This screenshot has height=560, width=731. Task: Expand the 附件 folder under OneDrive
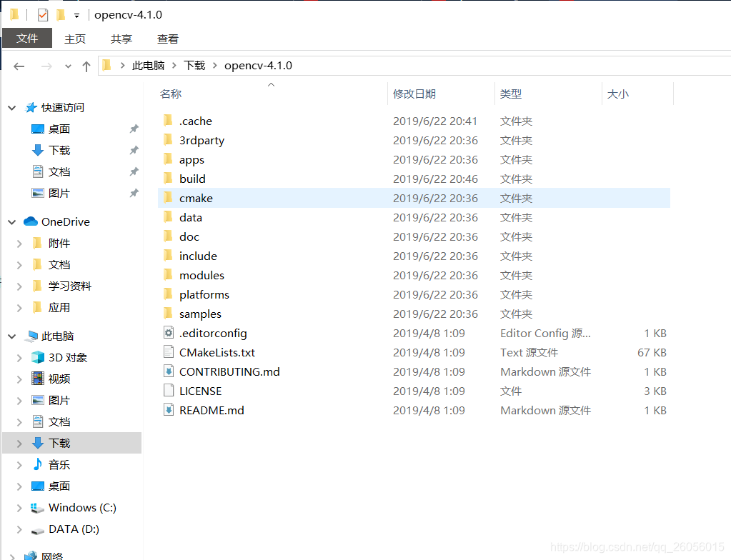pos(19,244)
